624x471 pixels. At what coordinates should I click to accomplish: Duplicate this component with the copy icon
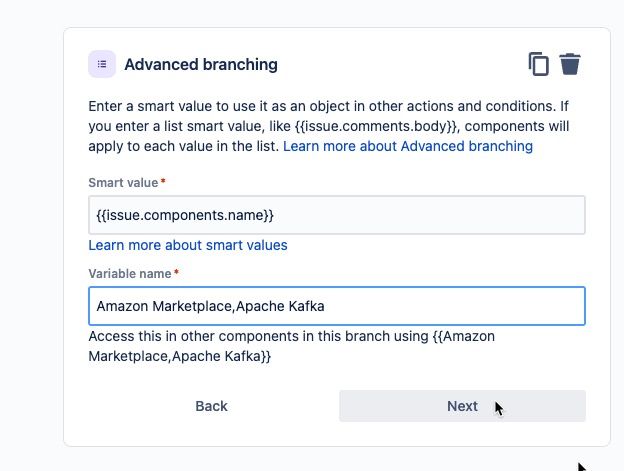(x=539, y=64)
